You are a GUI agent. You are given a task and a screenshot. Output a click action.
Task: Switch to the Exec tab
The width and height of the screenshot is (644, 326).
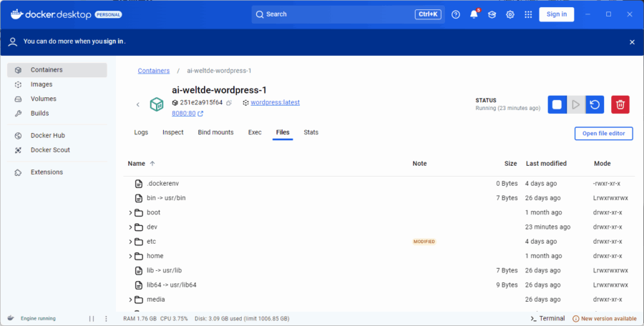point(255,132)
